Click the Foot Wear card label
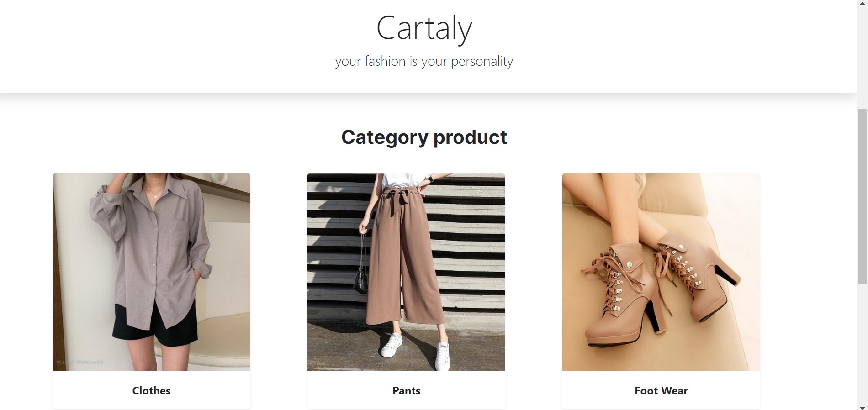 tap(661, 391)
